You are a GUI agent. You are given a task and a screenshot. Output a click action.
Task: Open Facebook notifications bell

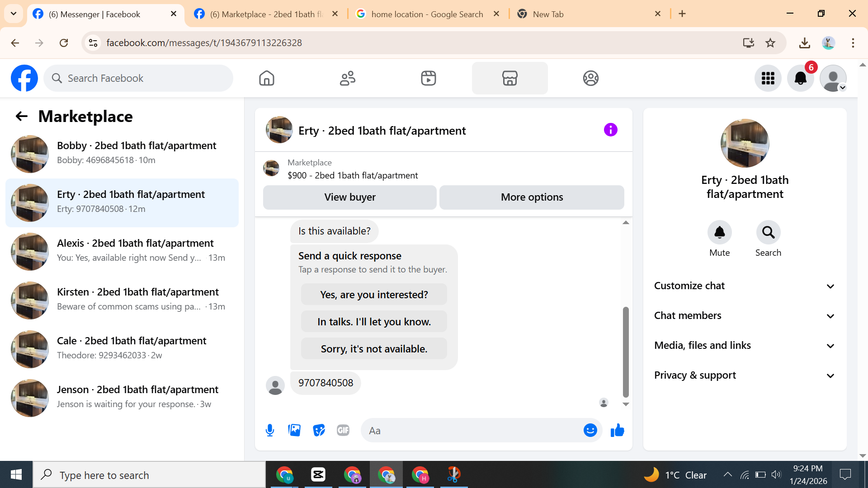800,78
